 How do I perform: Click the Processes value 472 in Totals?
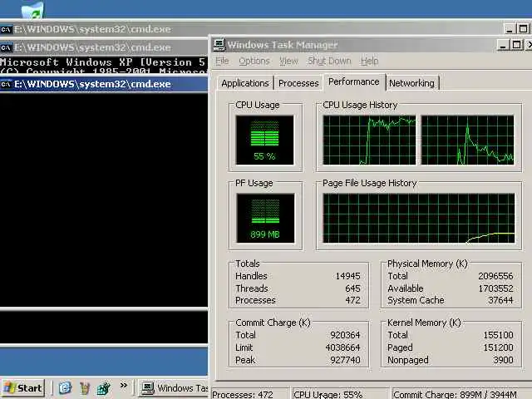coord(352,300)
